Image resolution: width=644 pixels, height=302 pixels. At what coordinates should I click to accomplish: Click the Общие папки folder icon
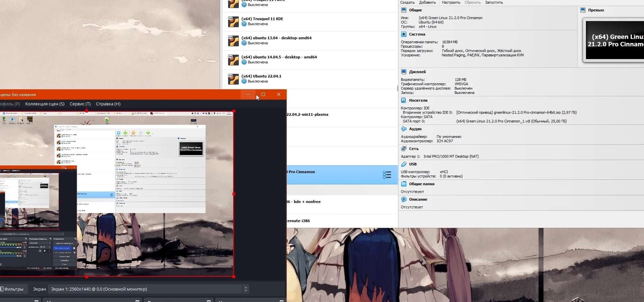click(404, 184)
